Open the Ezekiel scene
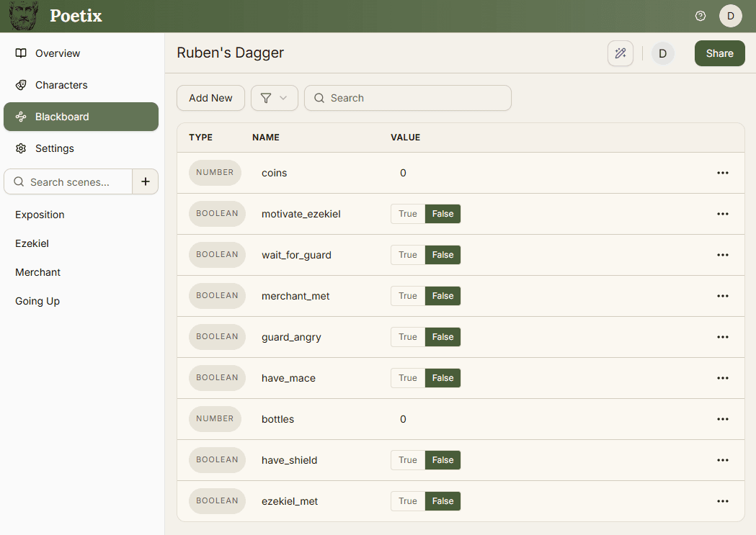The height and width of the screenshot is (535, 756). pos(32,243)
